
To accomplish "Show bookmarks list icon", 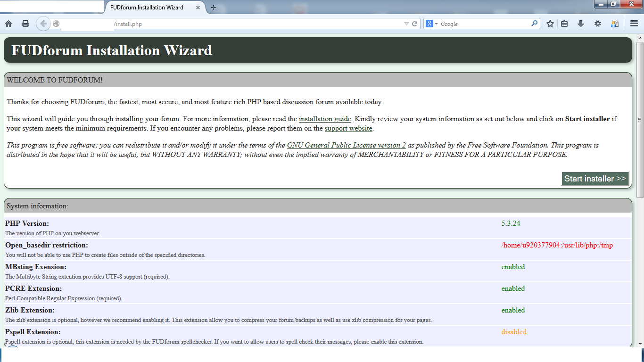I will coord(564,24).
